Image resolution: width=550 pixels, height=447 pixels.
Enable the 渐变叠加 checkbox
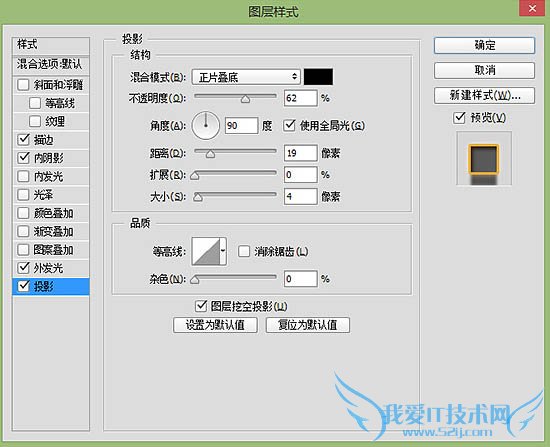pyautogui.click(x=23, y=231)
